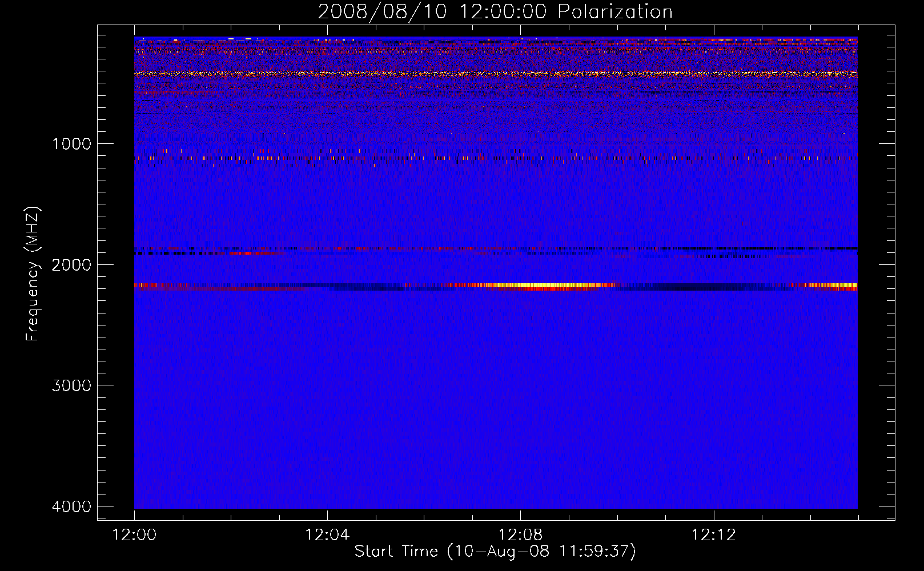
Task: Select the '2000' frequency axis label
Action: tap(72, 265)
